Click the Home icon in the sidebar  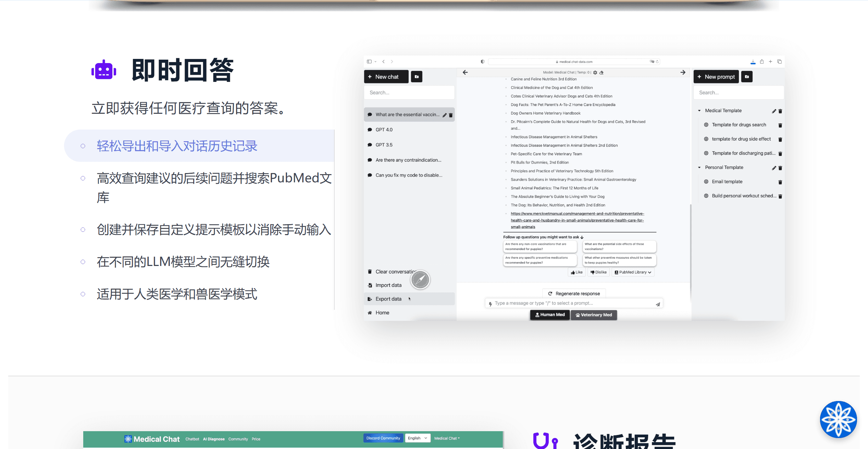tap(370, 312)
